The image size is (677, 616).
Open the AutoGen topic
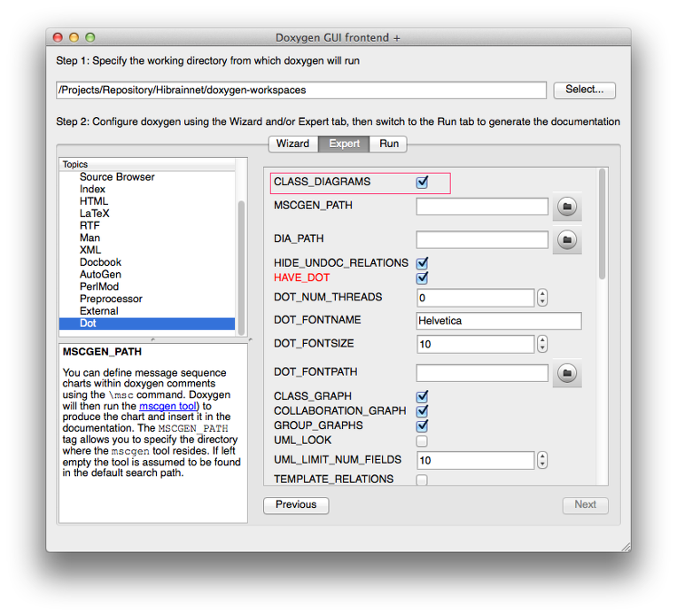point(101,274)
